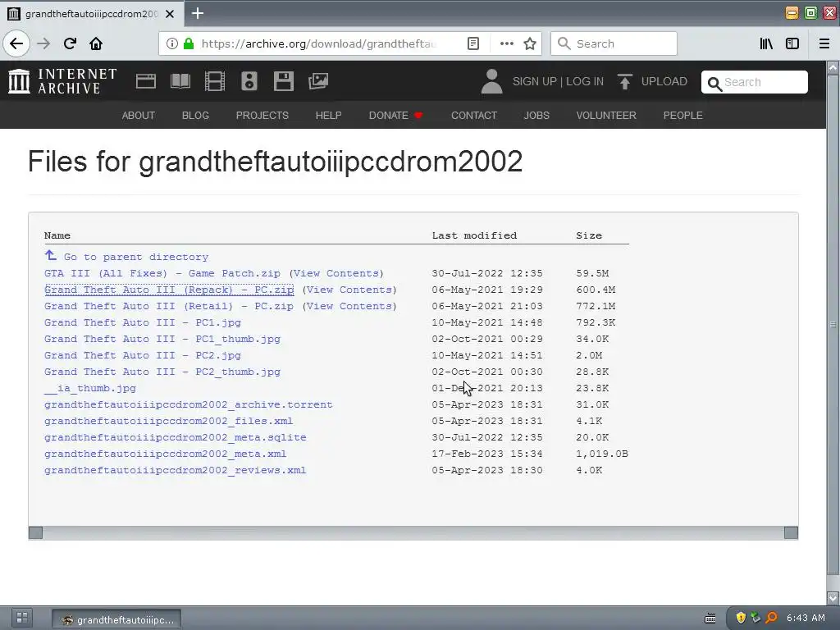This screenshot has width=840, height=630.
Task: Open the JOBS menu item
Action: pyautogui.click(x=536, y=115)
